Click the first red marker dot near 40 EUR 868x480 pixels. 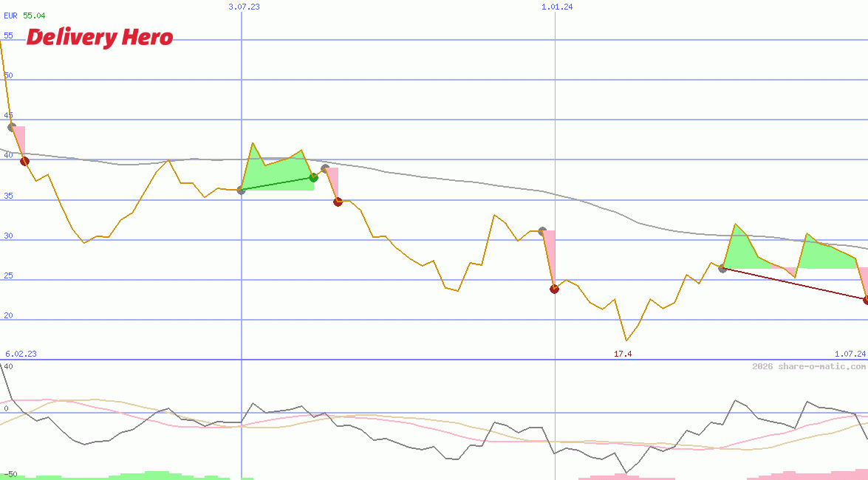click(24, 161)
